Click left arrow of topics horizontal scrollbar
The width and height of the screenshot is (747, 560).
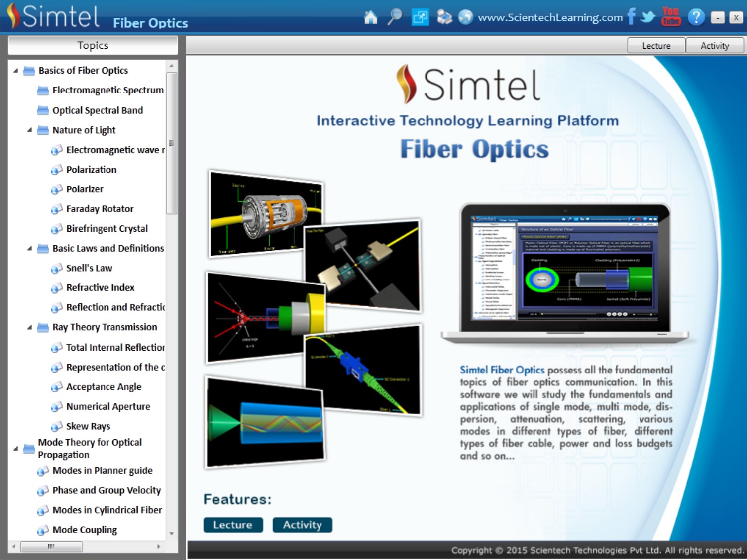click(14, 546)
